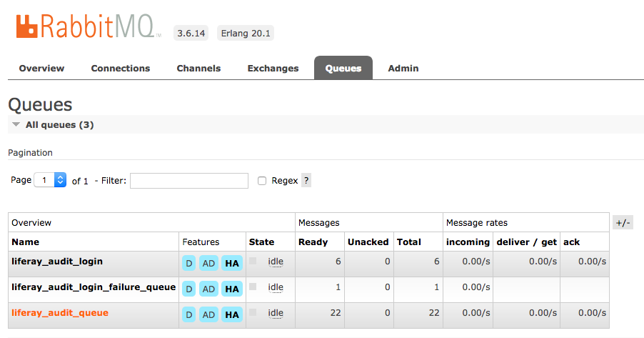644x338 pixels.
Task: Open the liferay_audit_login_failure_queue link
Action: coord(94,287)
